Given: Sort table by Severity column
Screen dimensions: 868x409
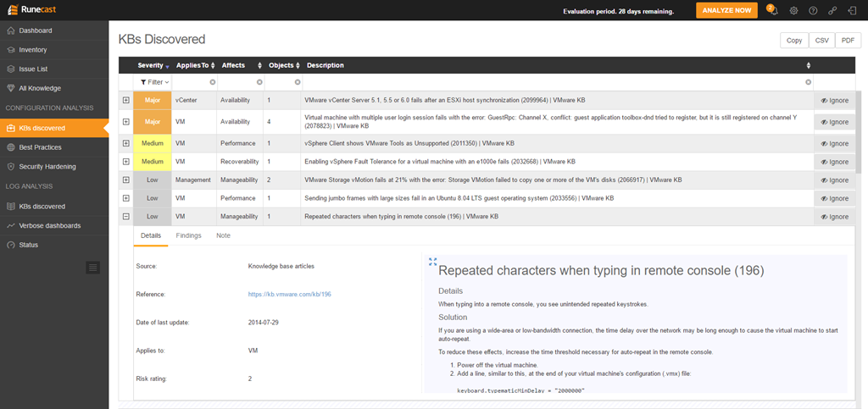Looking at the screenshot, I should point(153,65).
